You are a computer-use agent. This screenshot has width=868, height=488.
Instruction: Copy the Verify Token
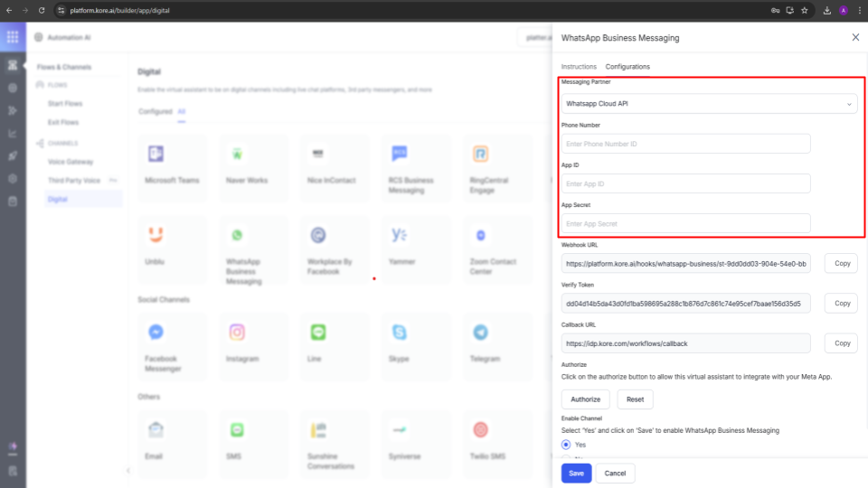click(x=842, y=304)
